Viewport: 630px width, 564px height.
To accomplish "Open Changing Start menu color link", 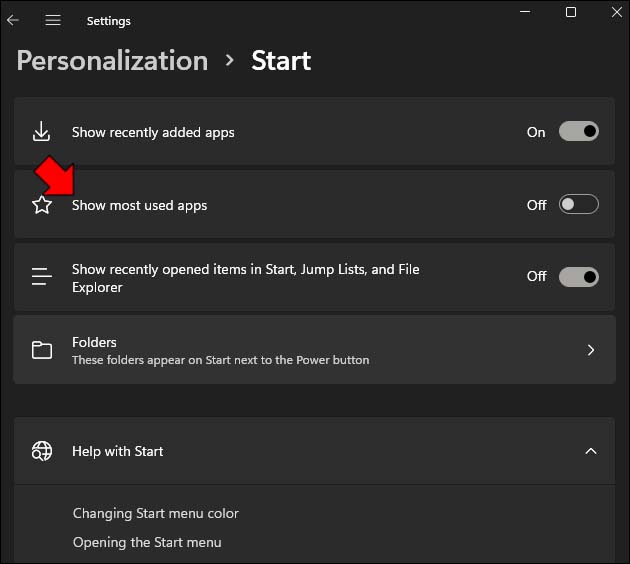I will (x=156, y=513).
